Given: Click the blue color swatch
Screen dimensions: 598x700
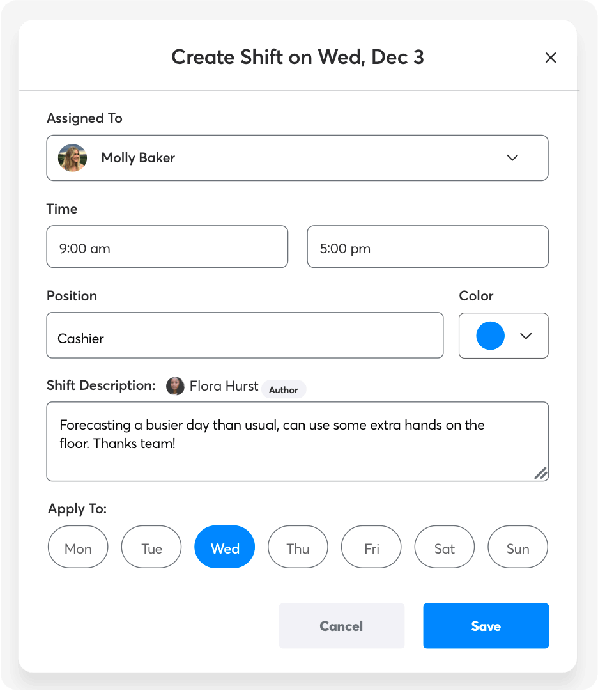Looking at the screenshot, I should 491,336.
